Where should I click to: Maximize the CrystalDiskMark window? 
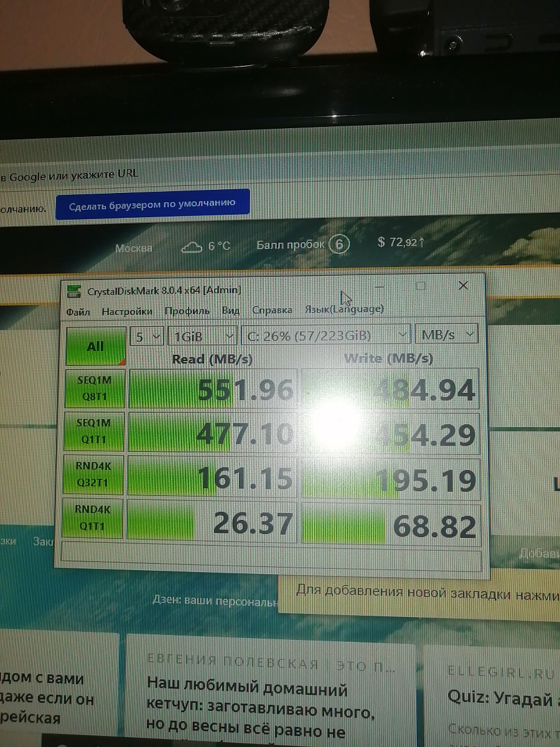(x=421, y=286)
